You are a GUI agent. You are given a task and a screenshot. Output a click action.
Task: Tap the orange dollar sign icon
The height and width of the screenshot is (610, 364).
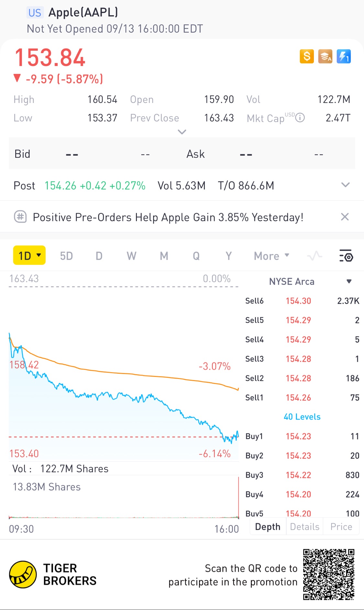pyautogui.click(x=306, y=56)
